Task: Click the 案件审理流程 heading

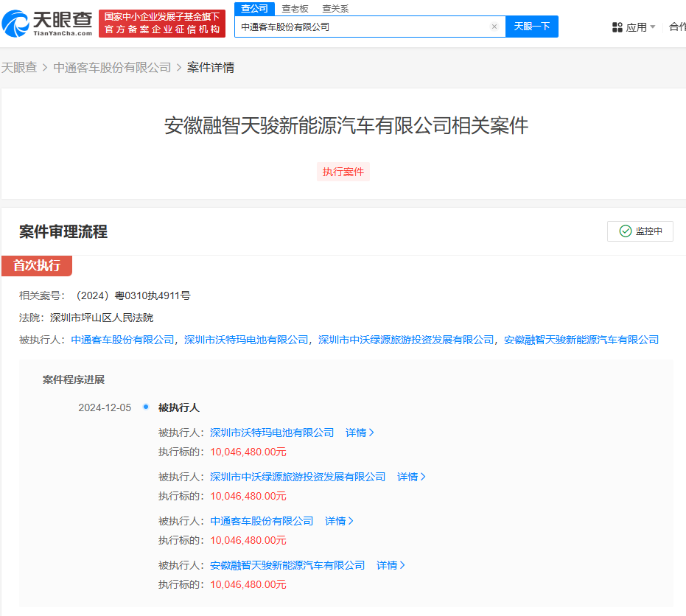Action: tap(63, 232)
